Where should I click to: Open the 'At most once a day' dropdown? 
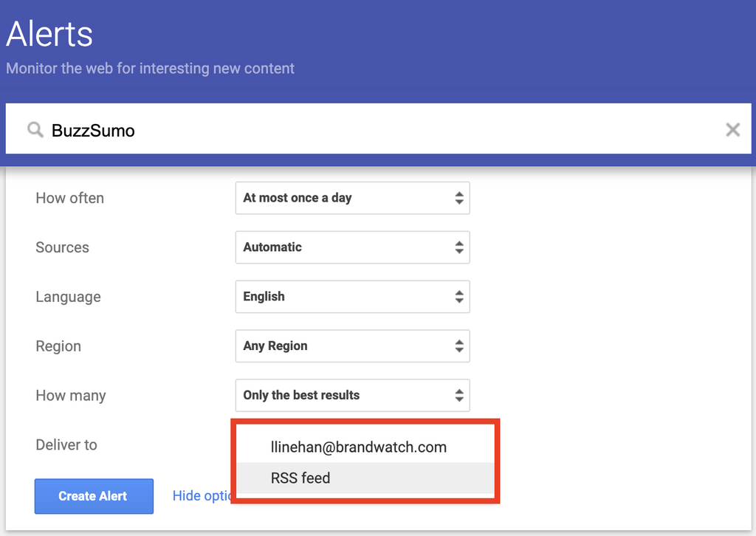(352, 198)
